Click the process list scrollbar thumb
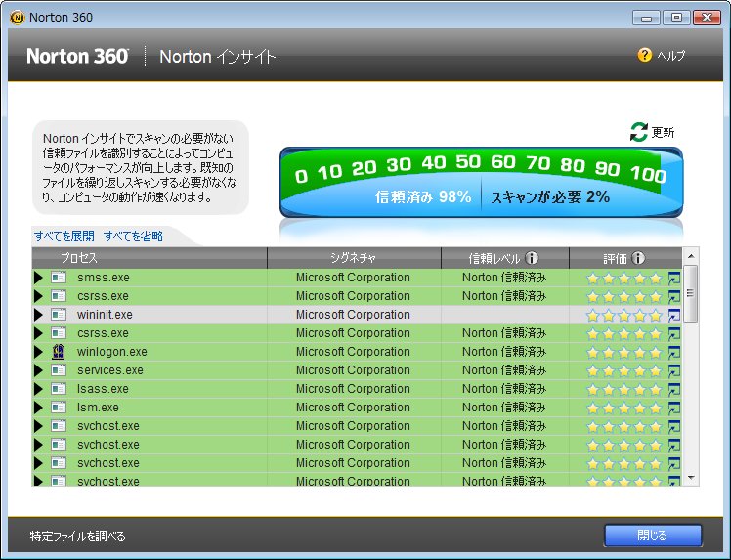Image resolution: width=731 pixels, height=560 pixels. click(691, 293)
